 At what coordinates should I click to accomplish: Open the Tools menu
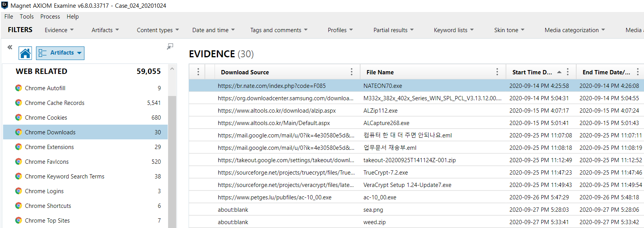[x=27, y=16]
